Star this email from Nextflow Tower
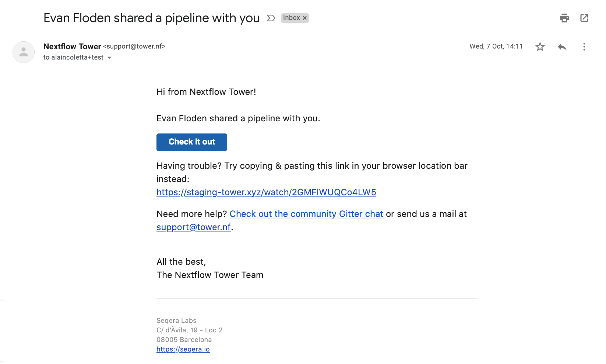 pos(540,47)
